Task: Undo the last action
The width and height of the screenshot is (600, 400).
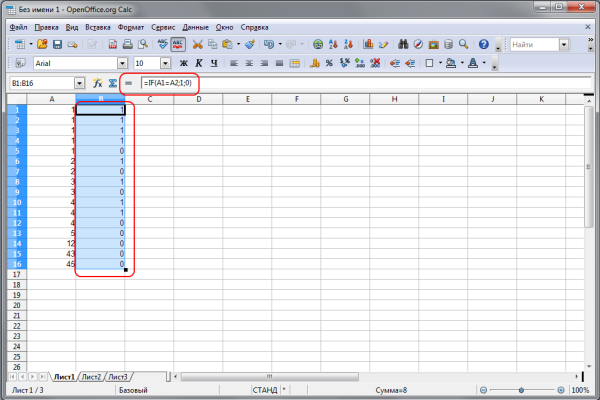Action: point(269,44)
